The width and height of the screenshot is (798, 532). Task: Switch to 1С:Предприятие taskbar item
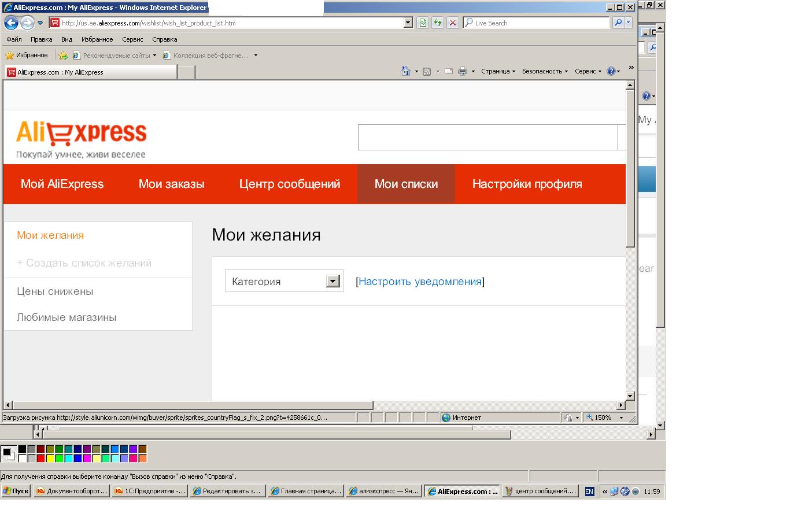(x=149, y=491)
